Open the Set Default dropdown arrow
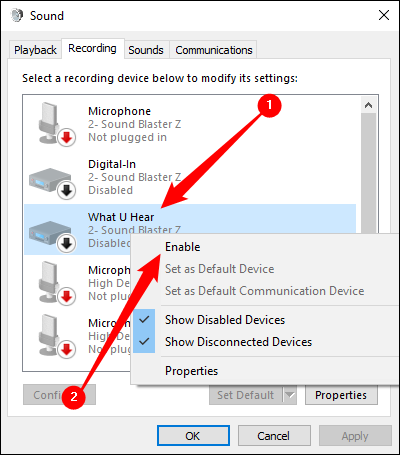The image size is (400, 455). coord(290,395)
